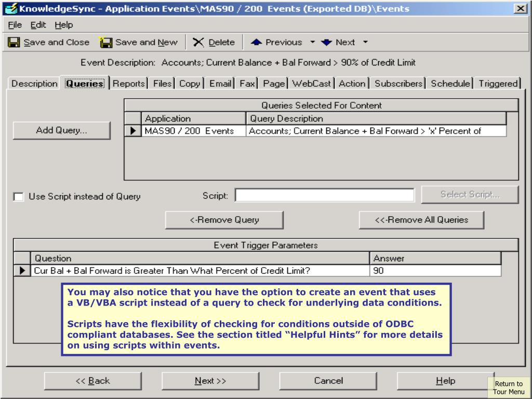Switch to the Files tab
This screenshot has width=532, height=399.
(162, 84)
